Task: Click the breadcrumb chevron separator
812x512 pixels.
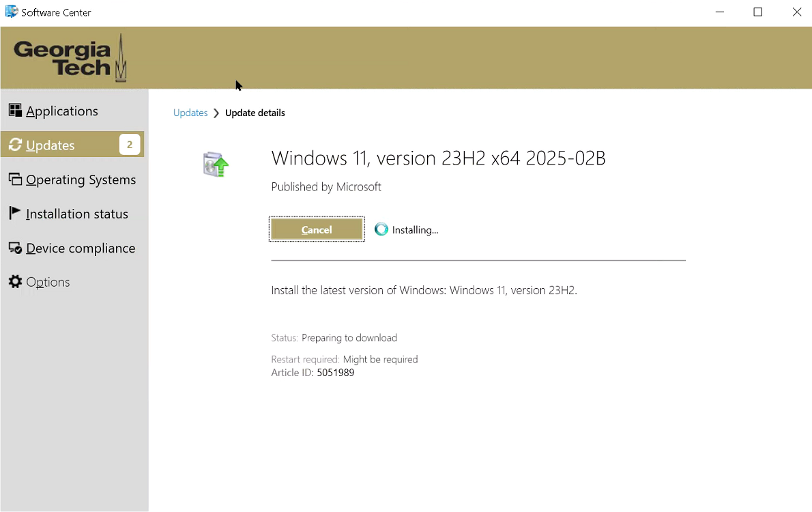Action: (216, 113)
